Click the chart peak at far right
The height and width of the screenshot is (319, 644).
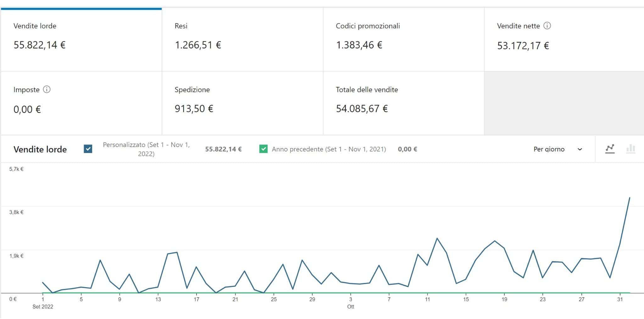629,197
